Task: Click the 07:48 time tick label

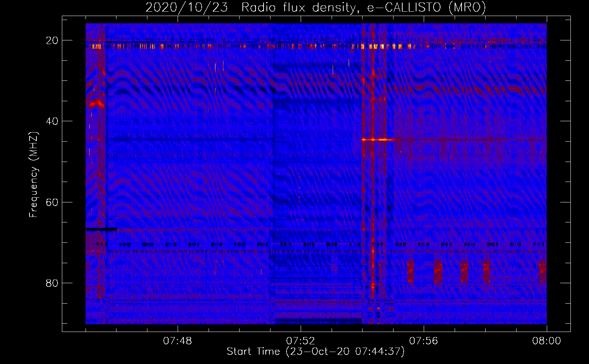Action: pyautogui.click(x=177, y=341)
